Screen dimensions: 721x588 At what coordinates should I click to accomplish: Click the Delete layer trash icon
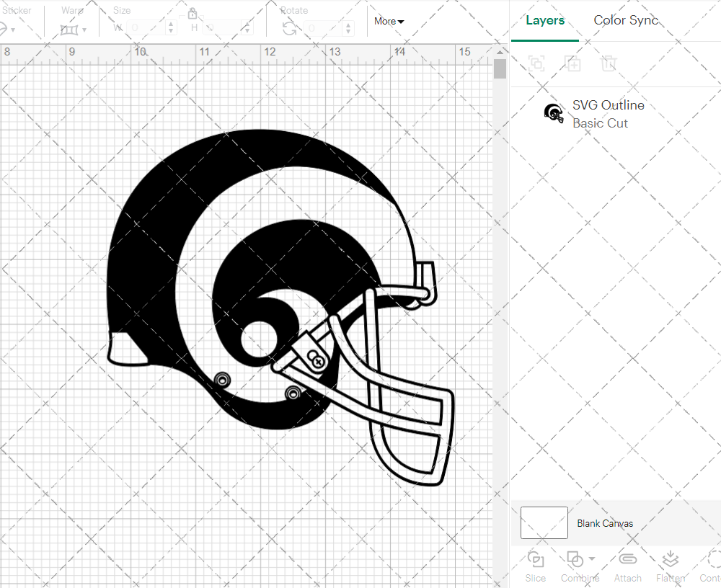pyautogui.click(x=609, y=63)
